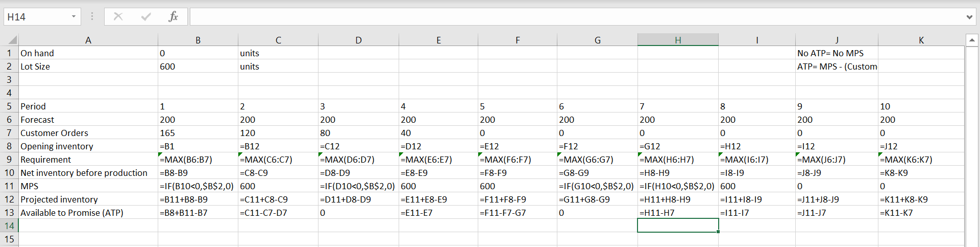Select the Lot Size value cell 600

pos(198,66)
